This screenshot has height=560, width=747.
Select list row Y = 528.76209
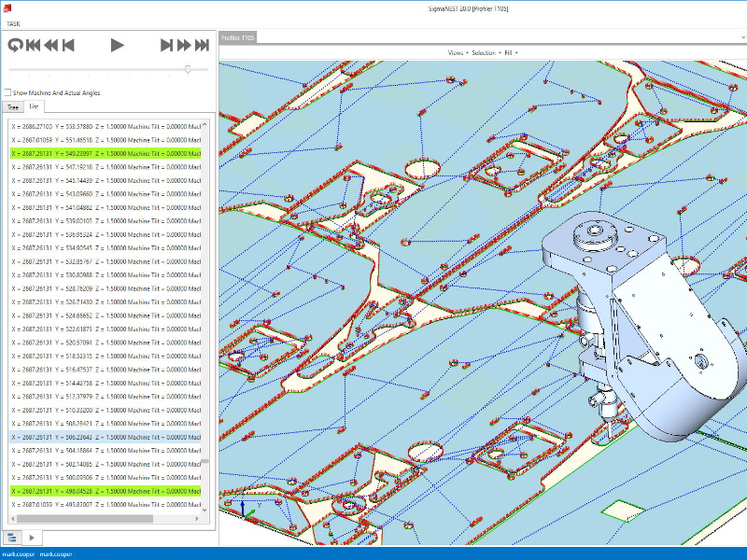tap(106, 288)
